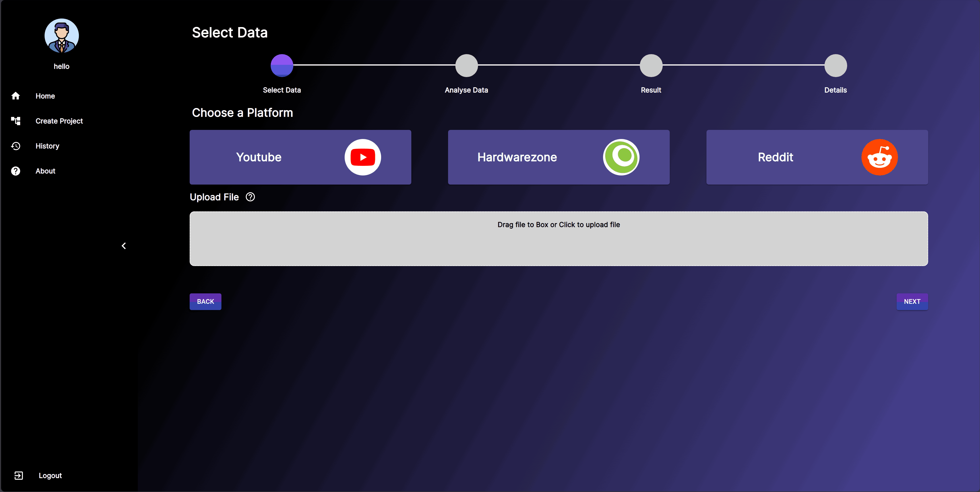Click the 'Select Data' step label
The height and width of the screenshot is (492, 980).
click(282, 90)
